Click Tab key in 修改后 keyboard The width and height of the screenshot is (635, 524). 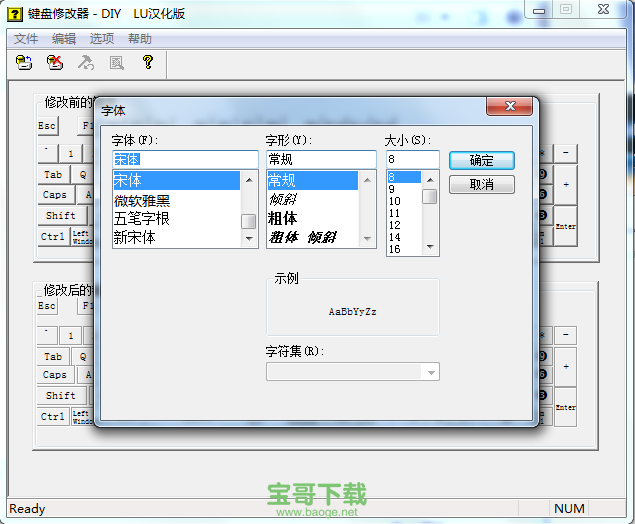[x=53, y=357]
